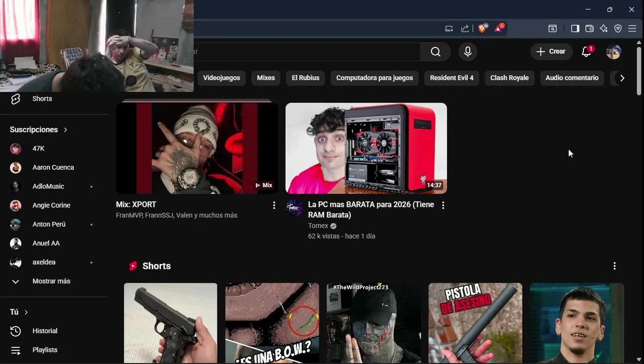Open Brave Rewards triangle icon
The height and width of the screenshot is (364, 644).
pos(499,28)
